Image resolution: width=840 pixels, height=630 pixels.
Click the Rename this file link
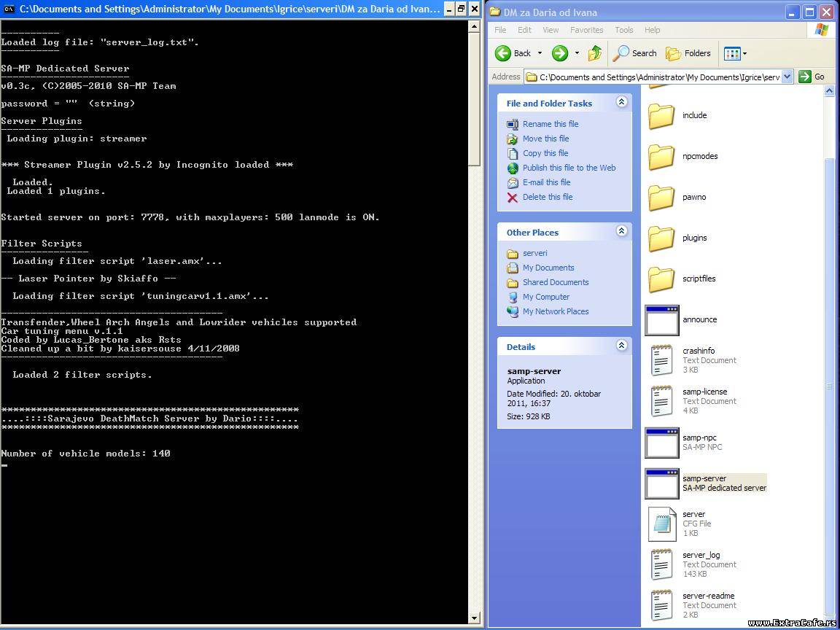click(x=550, y=124)
